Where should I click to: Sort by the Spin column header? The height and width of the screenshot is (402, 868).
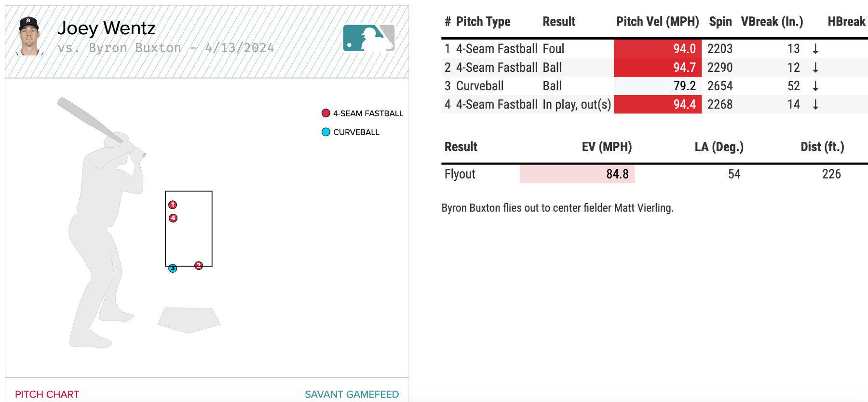(720, 22)
